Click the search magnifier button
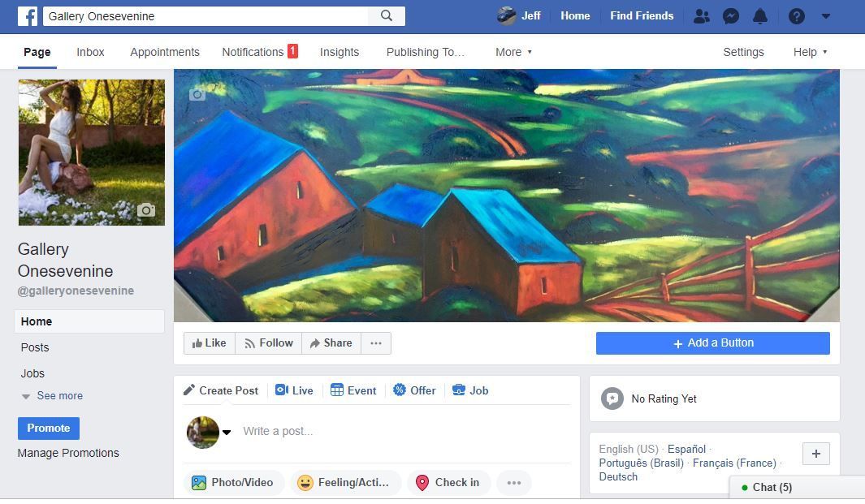Image resolution: width=865 pixels, height=504 pixels. (x=387, y=16)
